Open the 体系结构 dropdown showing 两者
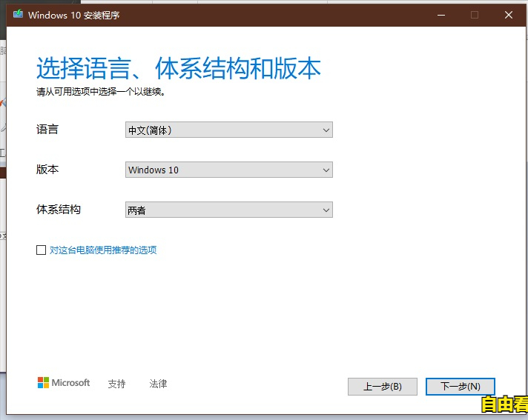 [229, 210]
